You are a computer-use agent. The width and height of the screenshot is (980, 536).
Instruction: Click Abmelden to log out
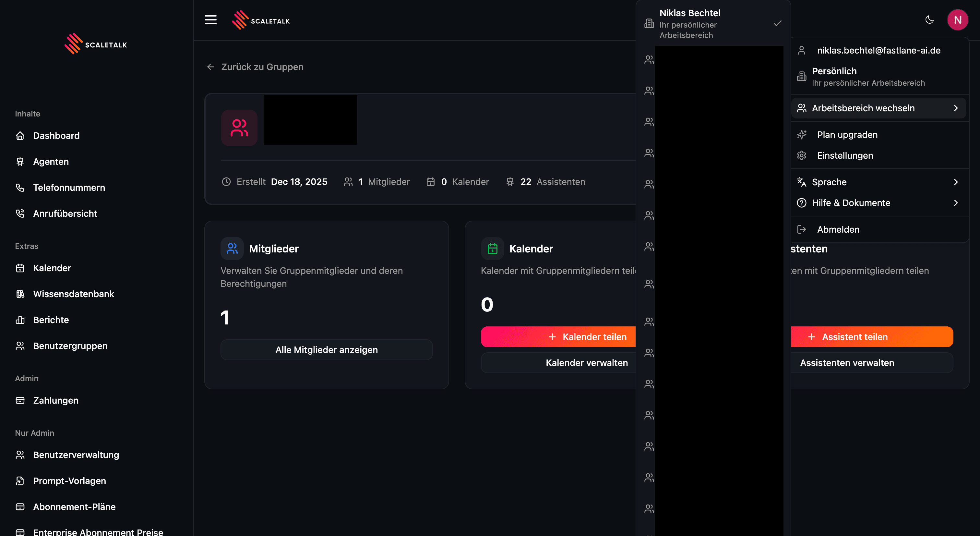pyautogui.click(x=838, y=229)
